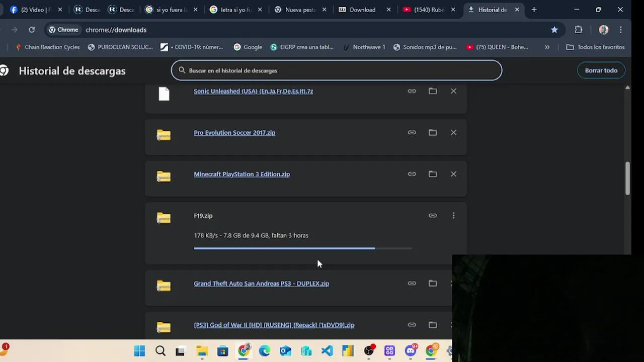The height and width of the screenshot is (362, 644).
Task: Copy download link for Sonic Unleashed file
Action: tap(412, 91)
